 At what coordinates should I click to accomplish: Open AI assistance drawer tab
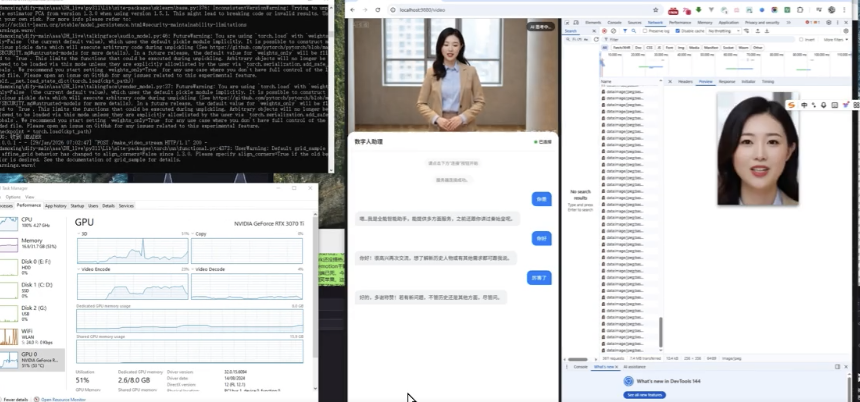coord(635,367)
